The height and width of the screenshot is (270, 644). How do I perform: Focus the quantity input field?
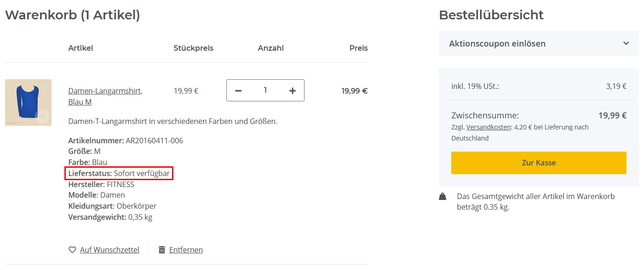point(265,90)
